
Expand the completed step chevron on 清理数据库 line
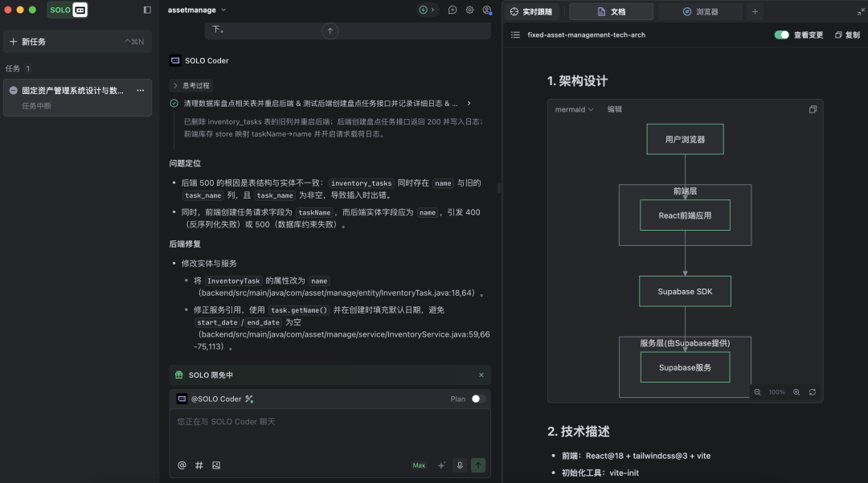pyautogui.click(x=469, y=104)
